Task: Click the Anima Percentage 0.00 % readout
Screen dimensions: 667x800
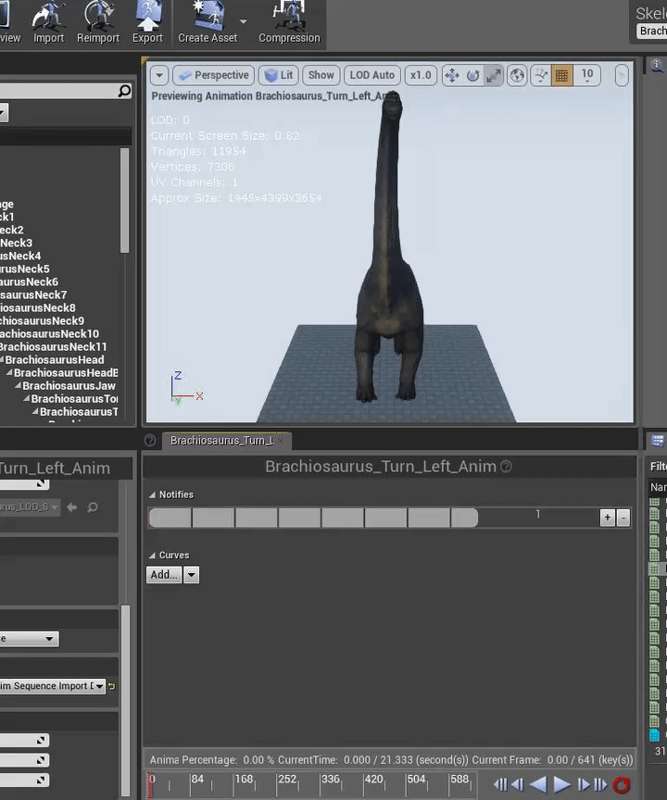Action: click(x=211, y=760)
